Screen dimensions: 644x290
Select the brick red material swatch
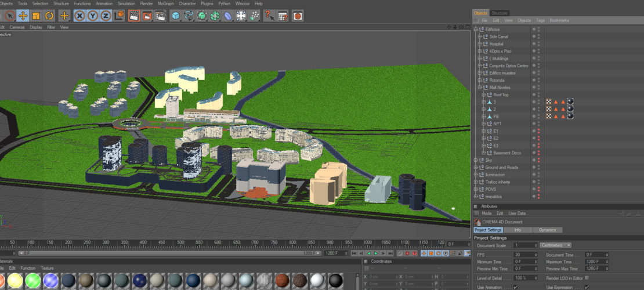282,281
